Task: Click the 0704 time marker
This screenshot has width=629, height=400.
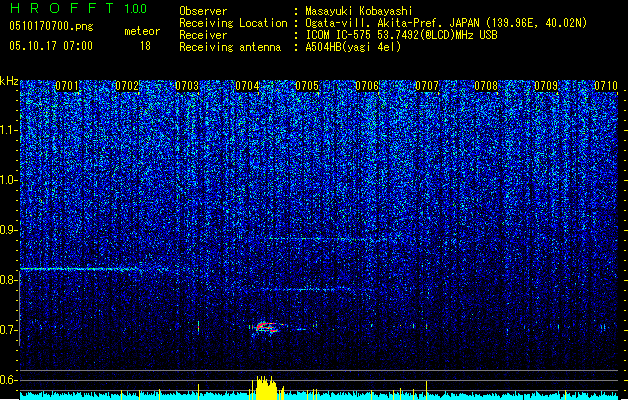Action: (x=247, y=86)
